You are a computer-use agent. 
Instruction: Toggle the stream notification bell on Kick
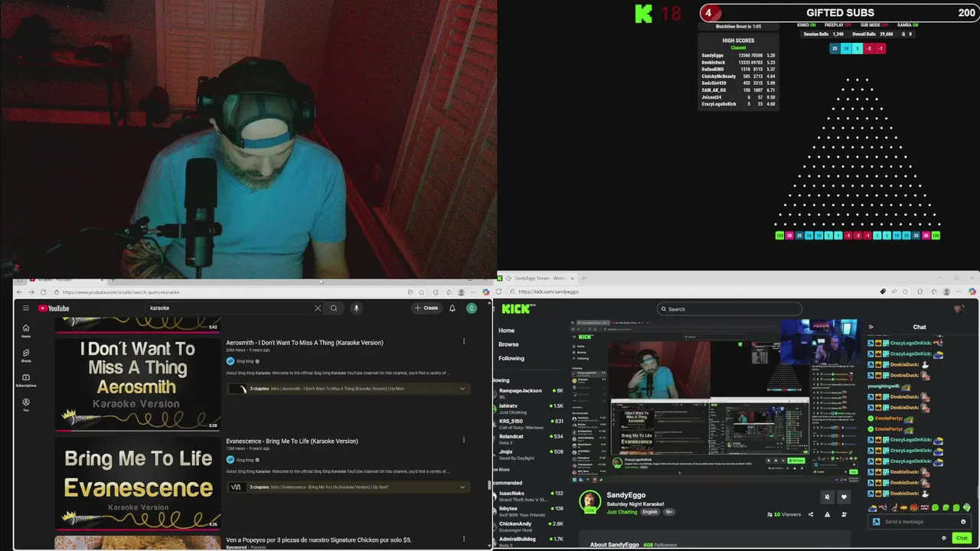click(x=827, y=497)
